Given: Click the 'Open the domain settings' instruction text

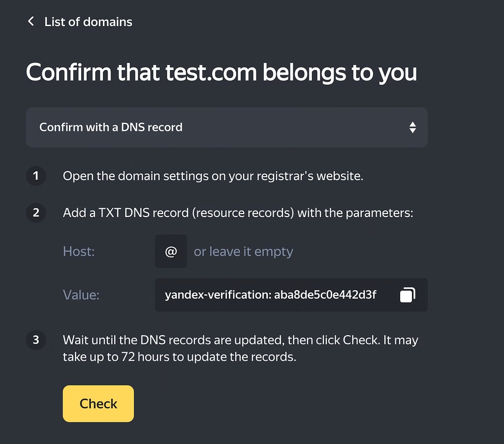Looking at the screenshot, I should (213, 176).
